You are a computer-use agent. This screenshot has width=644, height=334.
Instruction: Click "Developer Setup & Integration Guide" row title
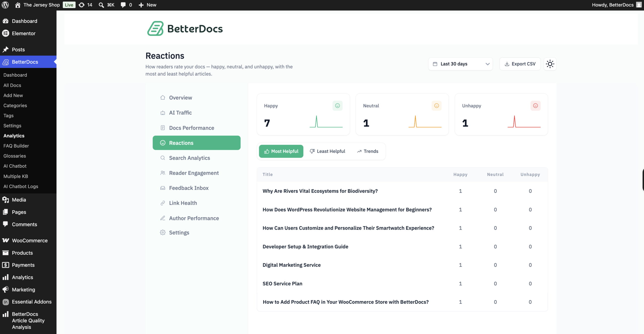(x=305, y=246)
